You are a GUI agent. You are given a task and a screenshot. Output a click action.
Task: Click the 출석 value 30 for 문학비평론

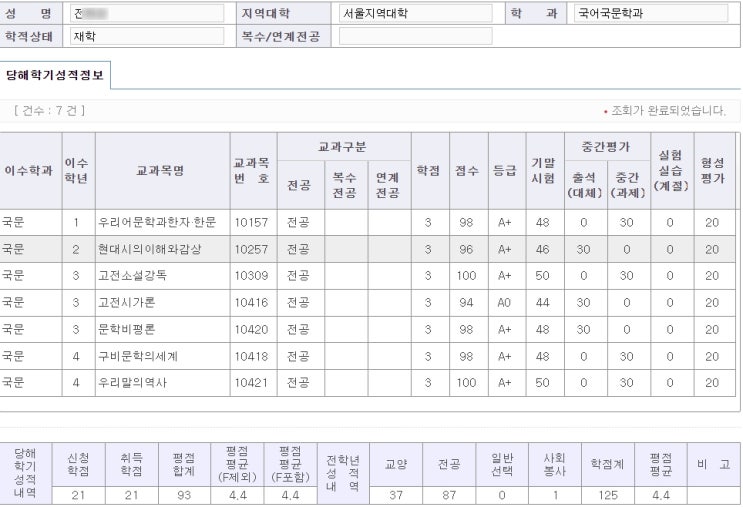[x=583, y=329]
